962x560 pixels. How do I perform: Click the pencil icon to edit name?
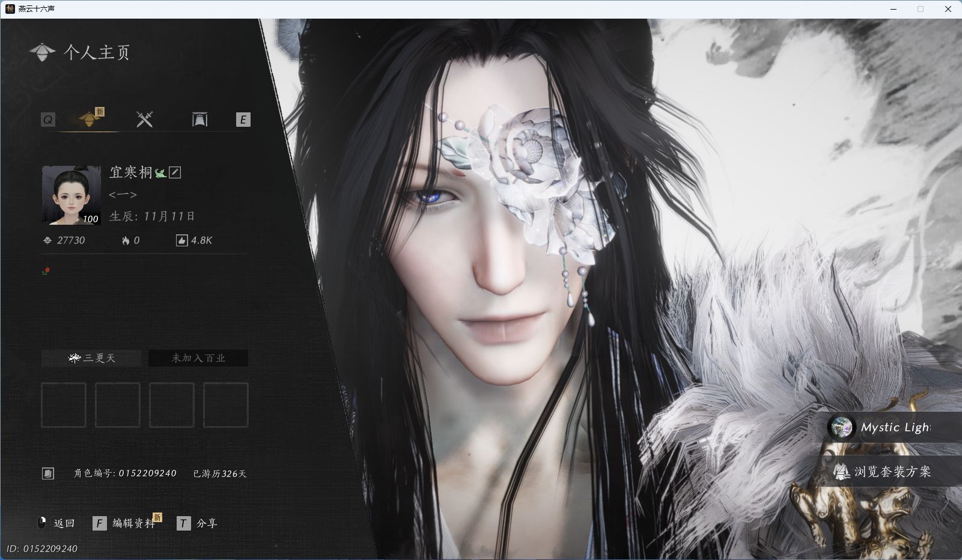tap(175, 172)
